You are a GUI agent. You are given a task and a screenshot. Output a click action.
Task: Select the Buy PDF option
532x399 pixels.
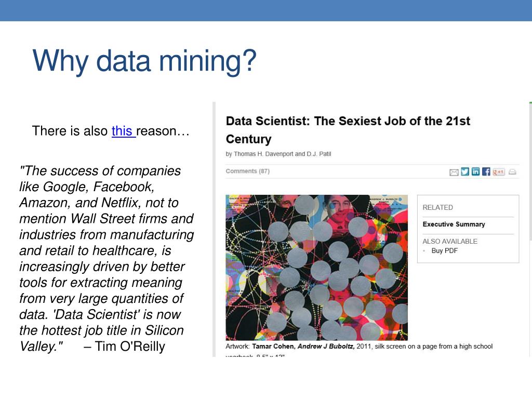(x=445, y=251)
